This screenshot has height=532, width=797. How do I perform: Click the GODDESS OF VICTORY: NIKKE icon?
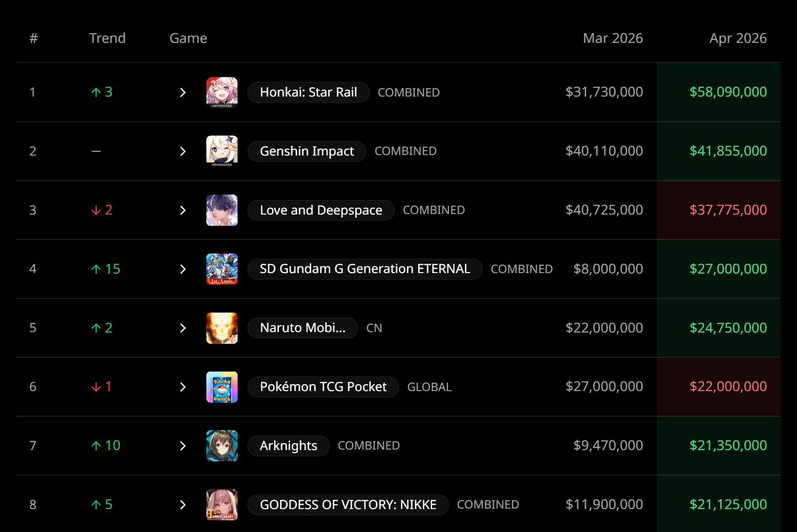coord(222,505)
